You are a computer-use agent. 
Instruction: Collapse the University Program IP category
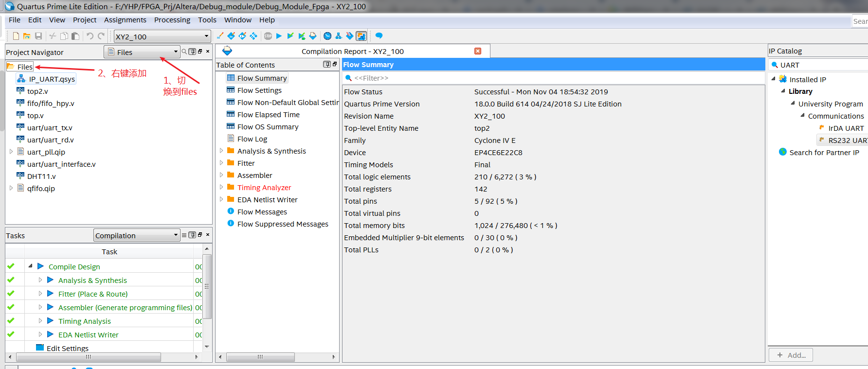[x=793, y=103]
